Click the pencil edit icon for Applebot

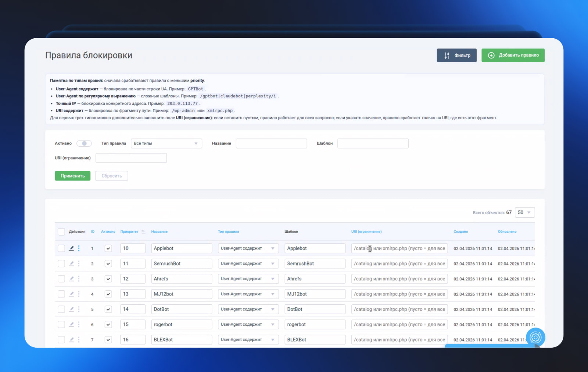tap(72, 248)
